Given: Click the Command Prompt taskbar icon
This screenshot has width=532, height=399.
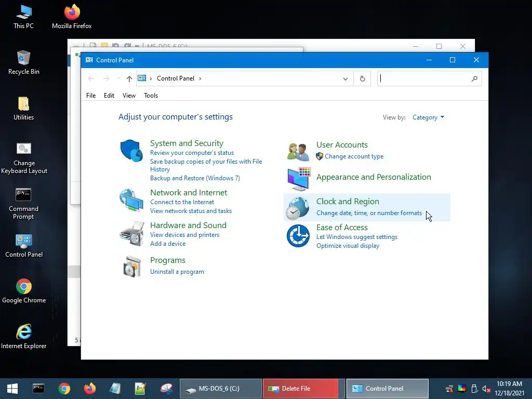Looking at the screenshot, I should pyautogui.click(x=38, y=389).
